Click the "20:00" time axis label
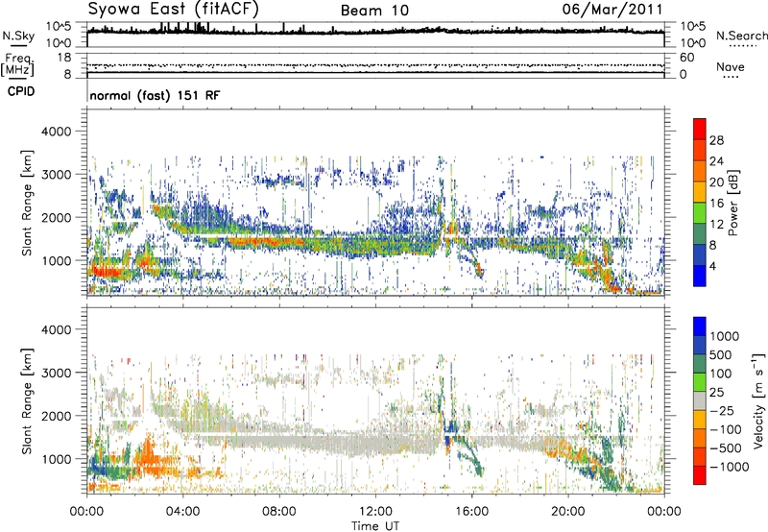 point(567,512)
